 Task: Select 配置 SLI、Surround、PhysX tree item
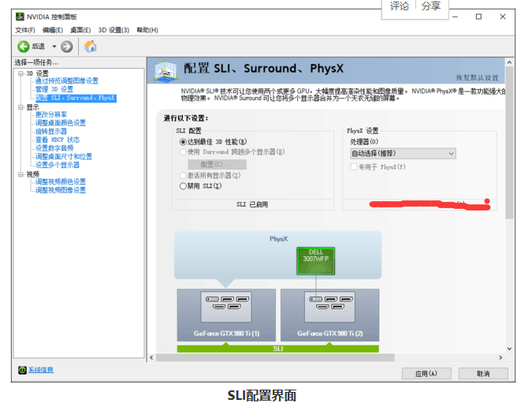click(x=76, y=98)
